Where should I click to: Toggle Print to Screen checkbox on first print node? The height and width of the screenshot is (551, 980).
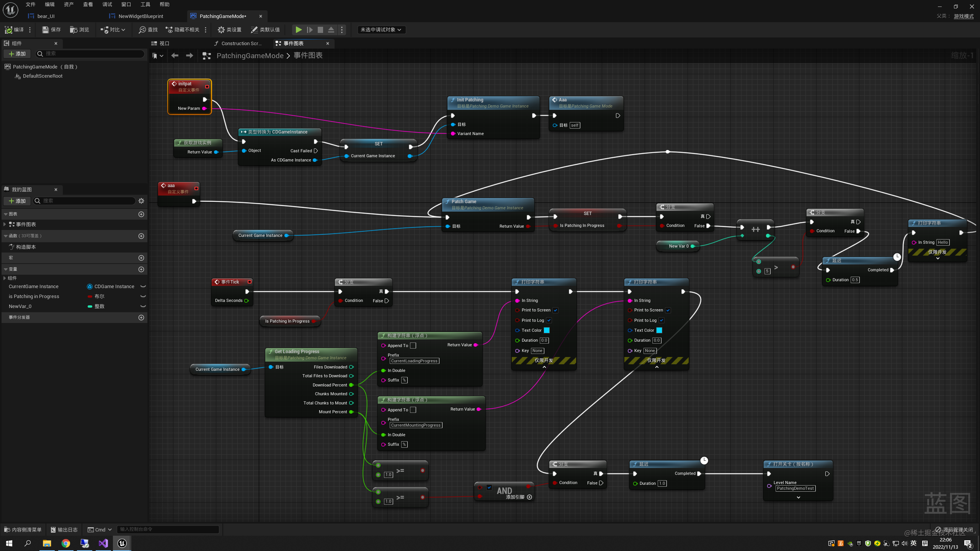pos(555,310)
